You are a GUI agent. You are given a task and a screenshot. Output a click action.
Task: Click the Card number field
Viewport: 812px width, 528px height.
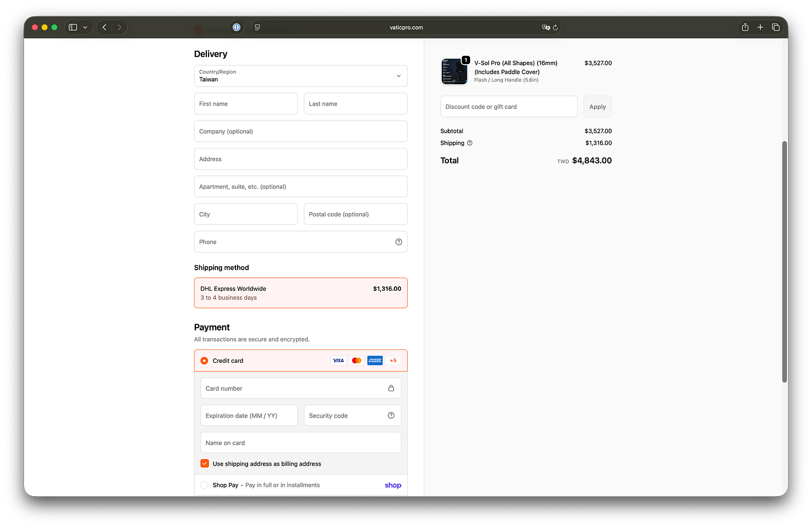[301, 388]
